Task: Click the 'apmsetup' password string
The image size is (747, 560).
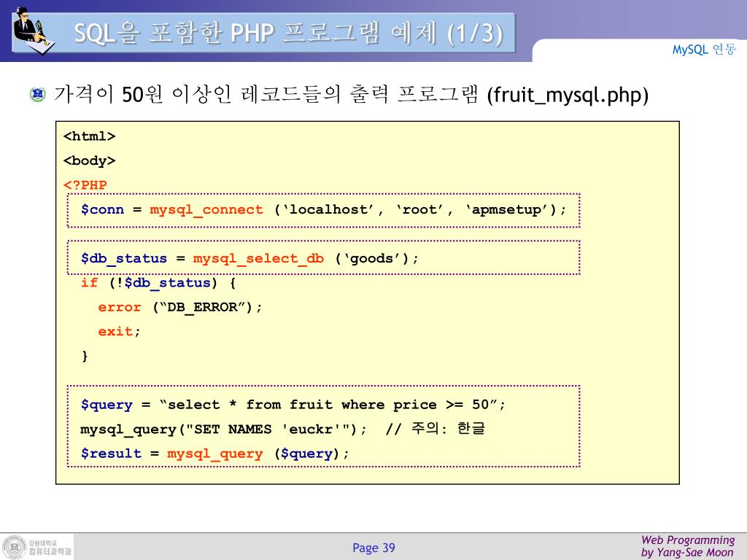Action: click(506, 210)
